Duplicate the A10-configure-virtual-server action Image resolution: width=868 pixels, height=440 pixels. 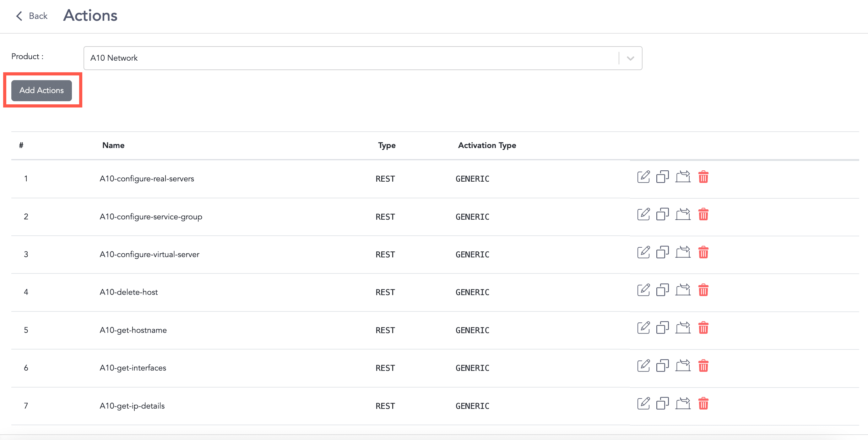[662, 252]
